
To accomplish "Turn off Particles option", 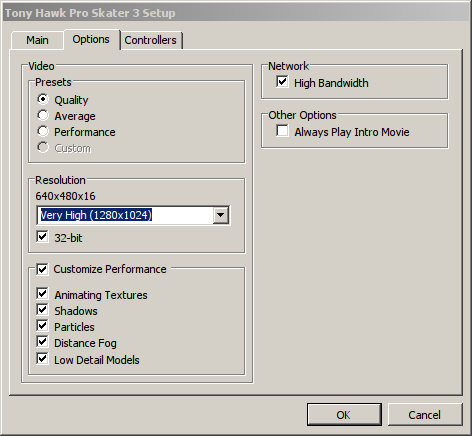I will (x=42, y=326).
